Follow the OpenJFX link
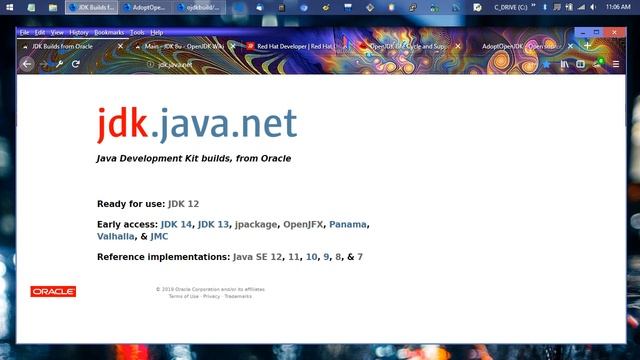The height and width of the screenshot is (360, 640). pyautogui.click(x=303, y=224)
